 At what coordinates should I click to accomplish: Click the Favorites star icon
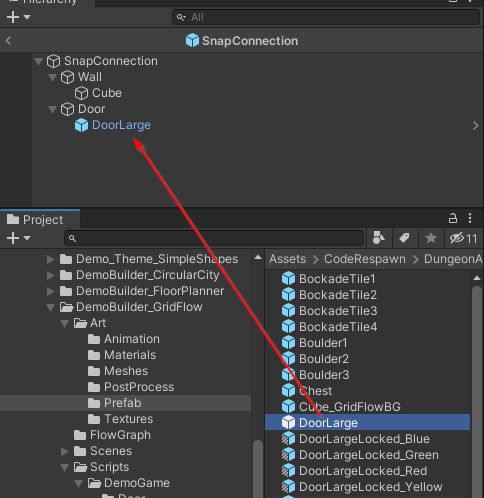[x=431, y=238]
